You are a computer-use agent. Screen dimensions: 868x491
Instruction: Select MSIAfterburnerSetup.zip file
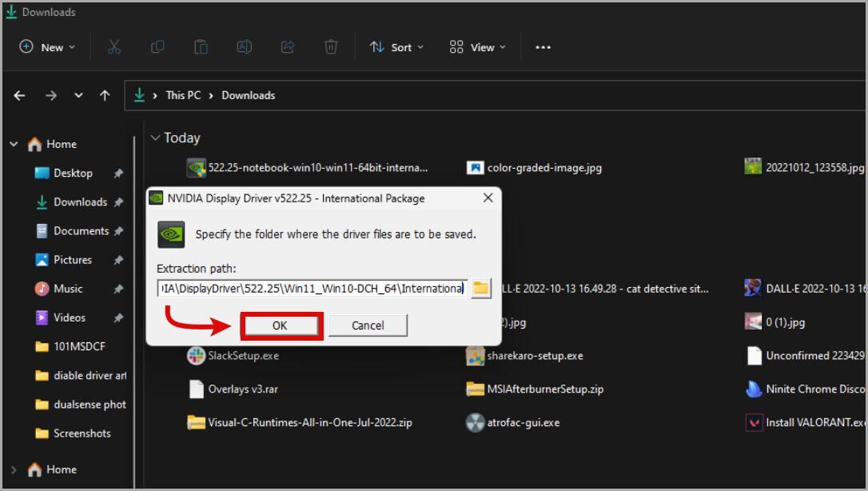(535, 389)
